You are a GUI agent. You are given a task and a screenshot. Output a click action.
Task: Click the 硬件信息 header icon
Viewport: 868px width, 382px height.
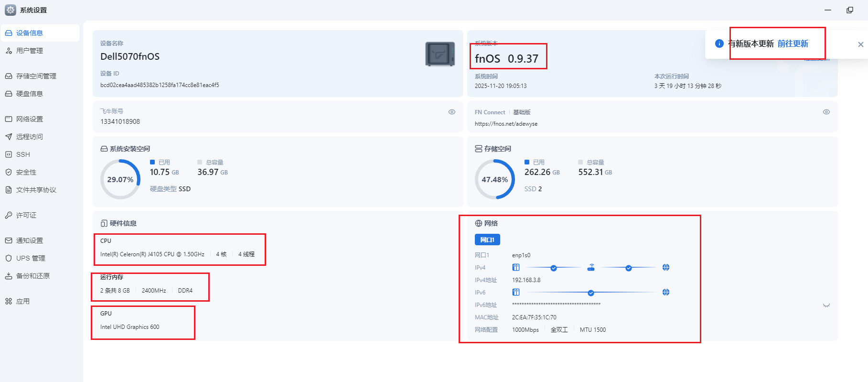pyautogui.click(x=104, y=223)
